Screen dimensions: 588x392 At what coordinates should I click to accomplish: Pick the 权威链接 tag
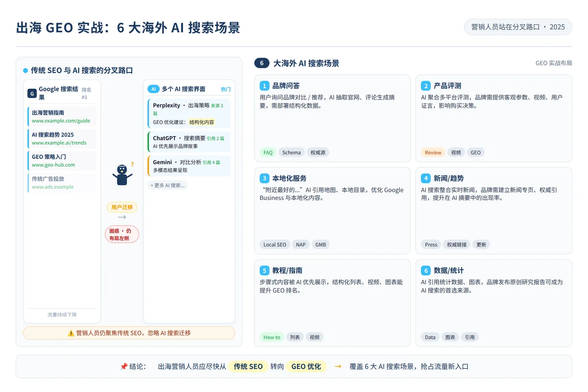coord(457,245)
